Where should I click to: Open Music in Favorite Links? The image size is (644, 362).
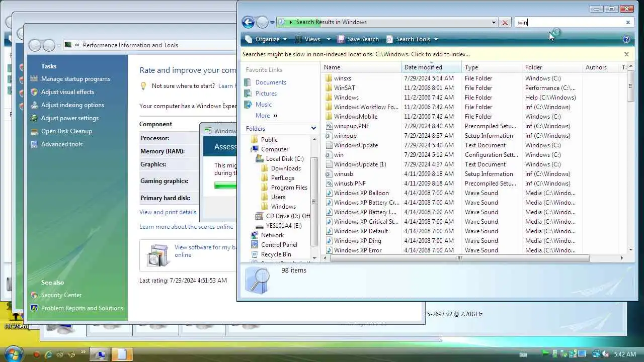click(x=264, y=105)
